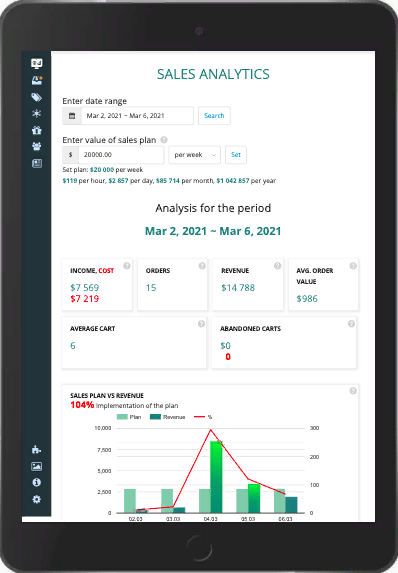Open the image gallery icon in sidebar
The width and height of the screenshot is (398, 573).
click(37, 466)
